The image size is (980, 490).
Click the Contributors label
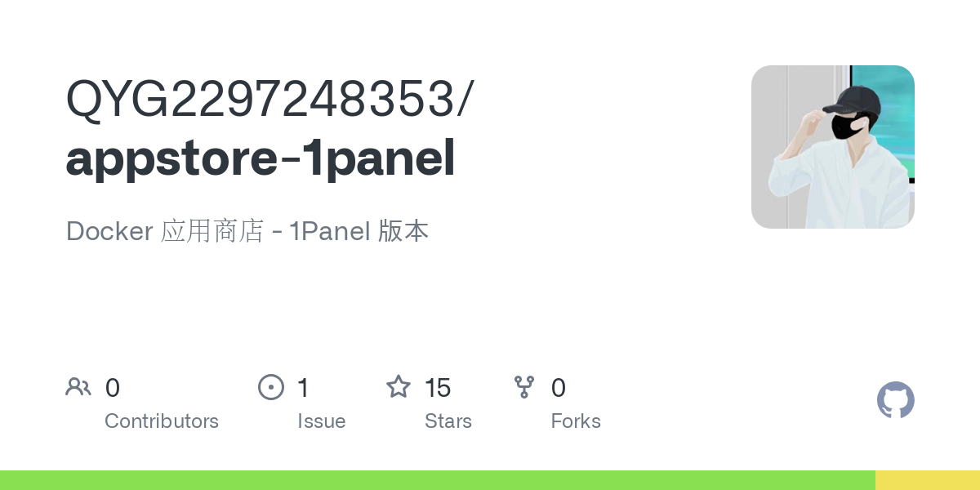coord(162,421)
